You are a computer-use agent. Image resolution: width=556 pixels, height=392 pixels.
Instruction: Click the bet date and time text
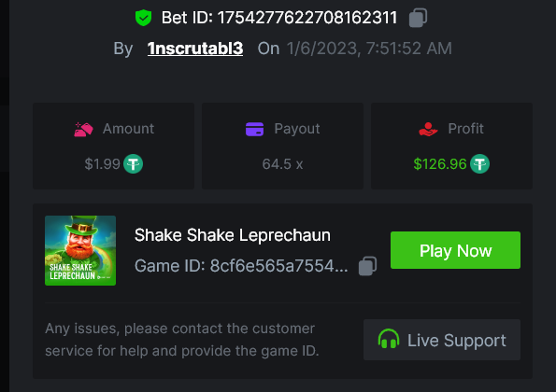[369, 49]
